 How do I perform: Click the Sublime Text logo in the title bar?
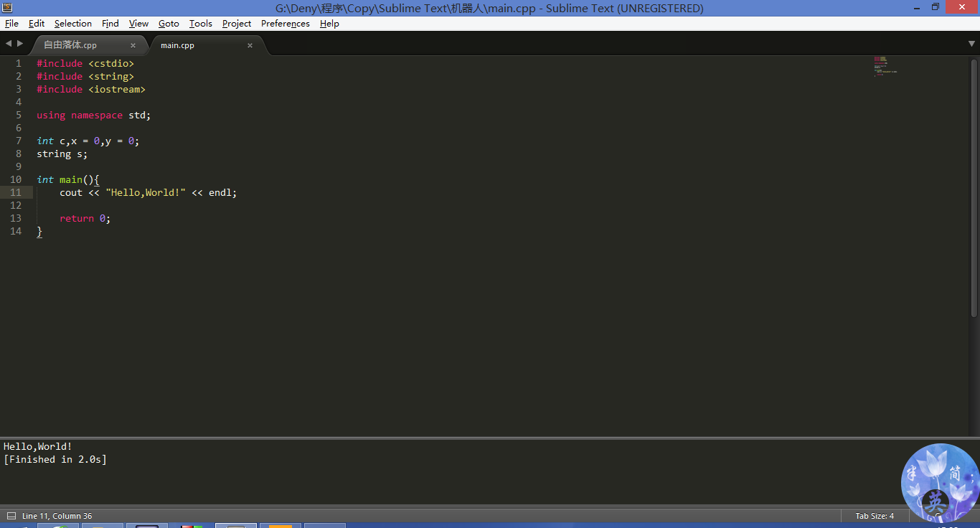click(x=7, y=7)
